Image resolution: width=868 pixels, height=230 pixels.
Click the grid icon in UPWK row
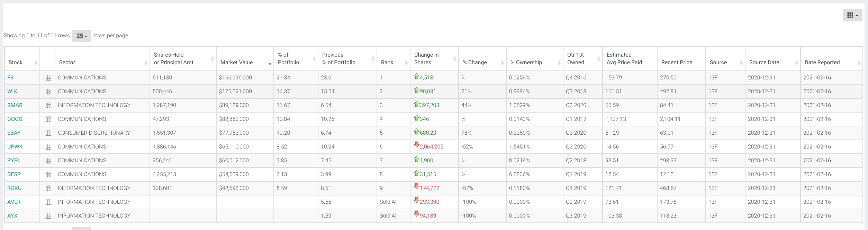pos(48,147)
